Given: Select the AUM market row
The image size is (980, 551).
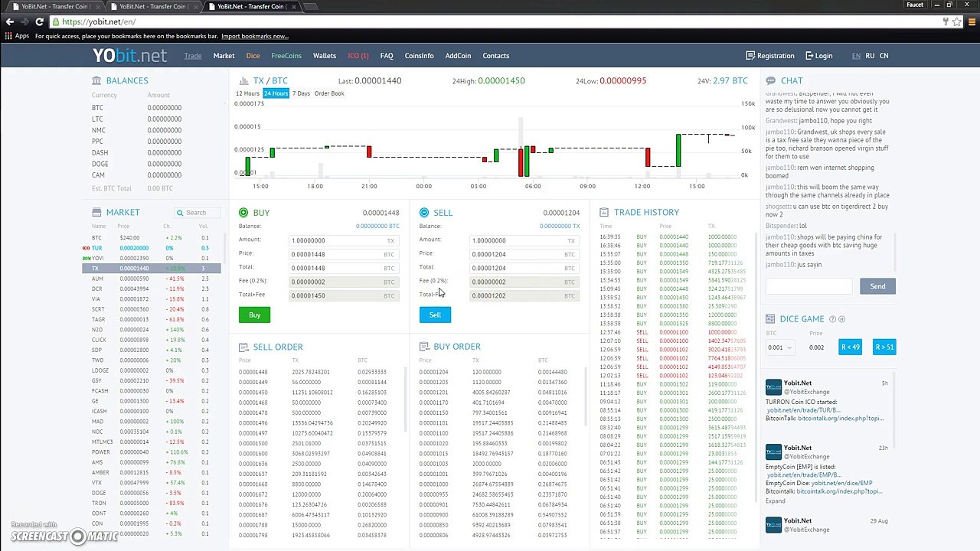Looking at the screenshot, I should pos(152,279).
